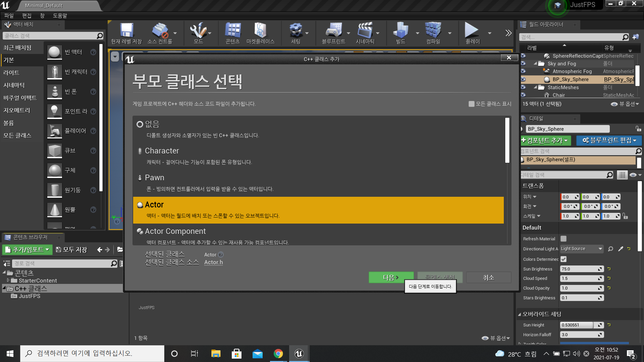Open the Edit menu in menu bar

(26, 16)
